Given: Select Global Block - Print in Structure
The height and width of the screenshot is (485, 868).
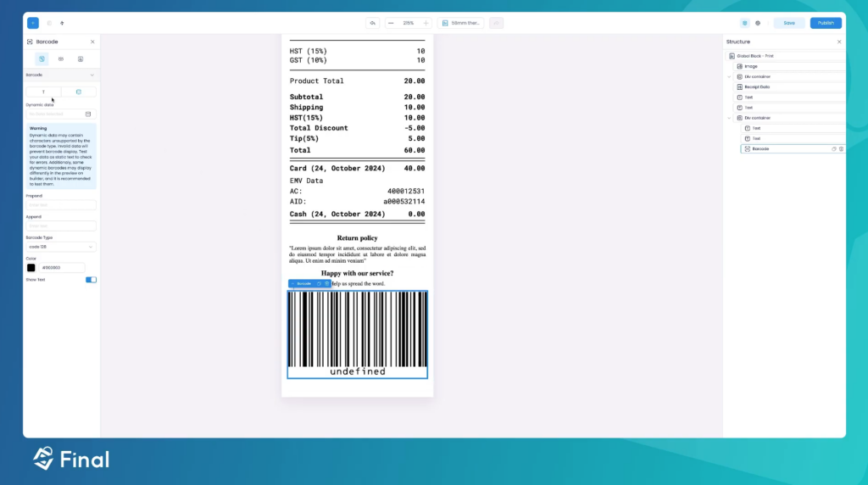Looking at the screenshot, I should pos(786,56).
